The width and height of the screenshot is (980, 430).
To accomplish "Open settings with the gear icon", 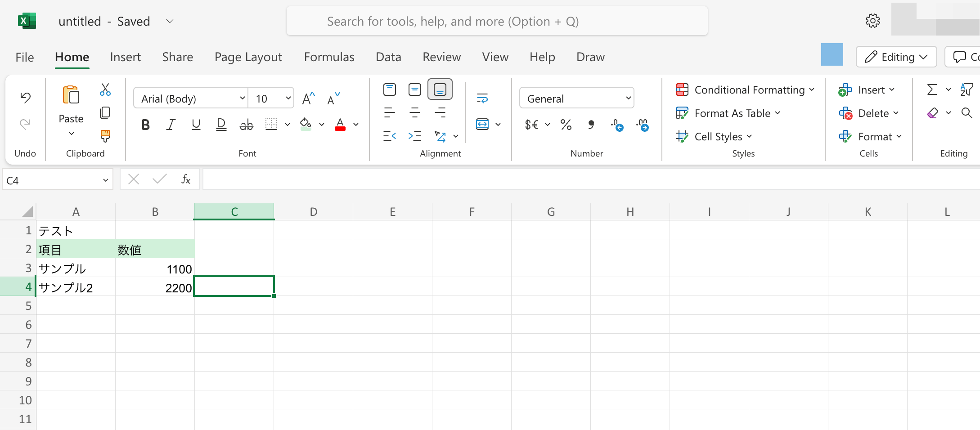I will pos(872,21).
